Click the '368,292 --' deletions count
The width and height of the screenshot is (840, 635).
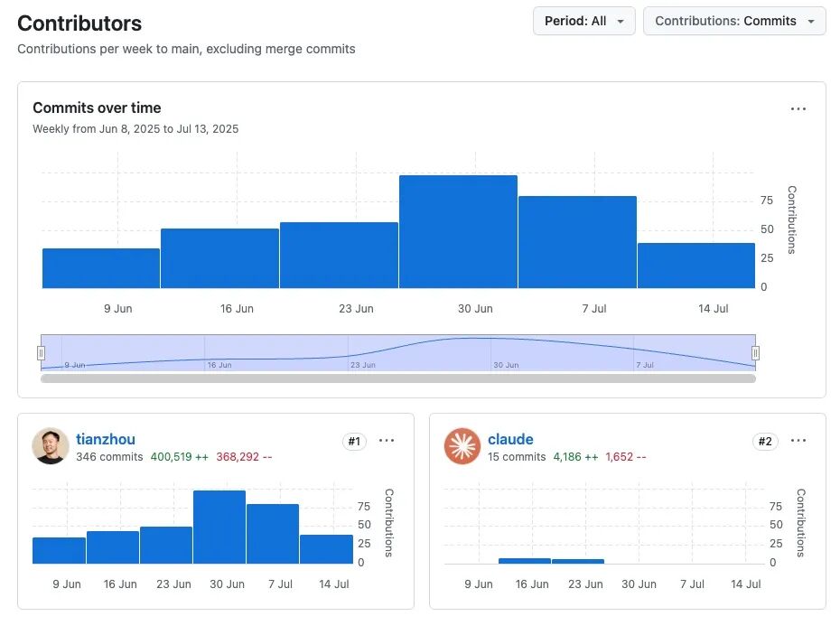[244, 457]
